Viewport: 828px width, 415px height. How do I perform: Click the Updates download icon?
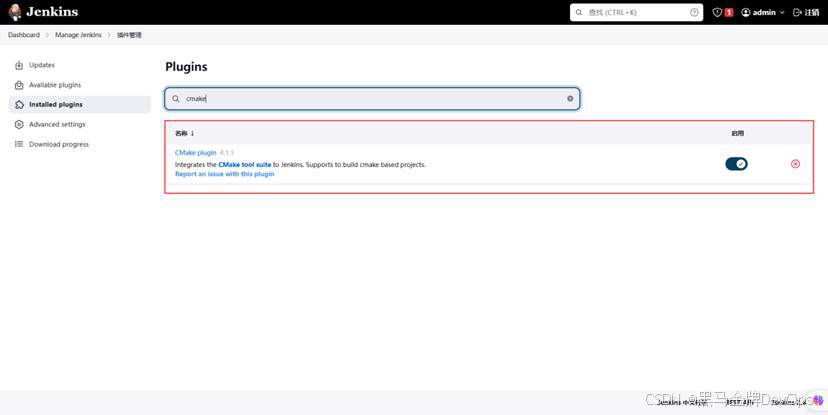pos(19,65)
